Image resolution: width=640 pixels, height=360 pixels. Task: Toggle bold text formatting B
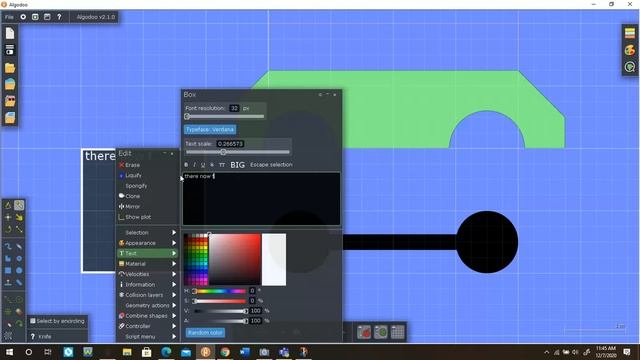(x=186, y=165)
